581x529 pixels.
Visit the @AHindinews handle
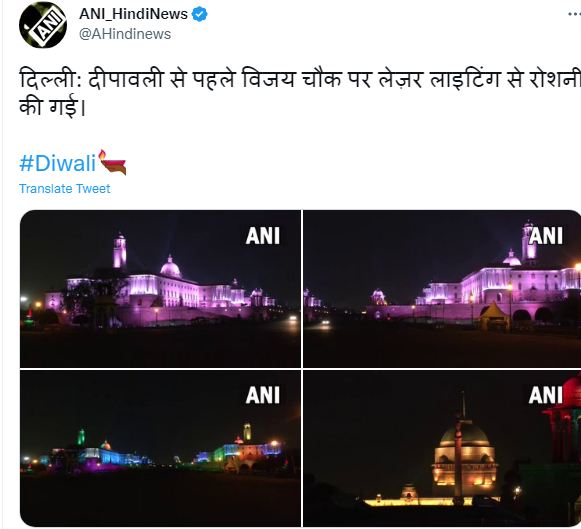125,34
